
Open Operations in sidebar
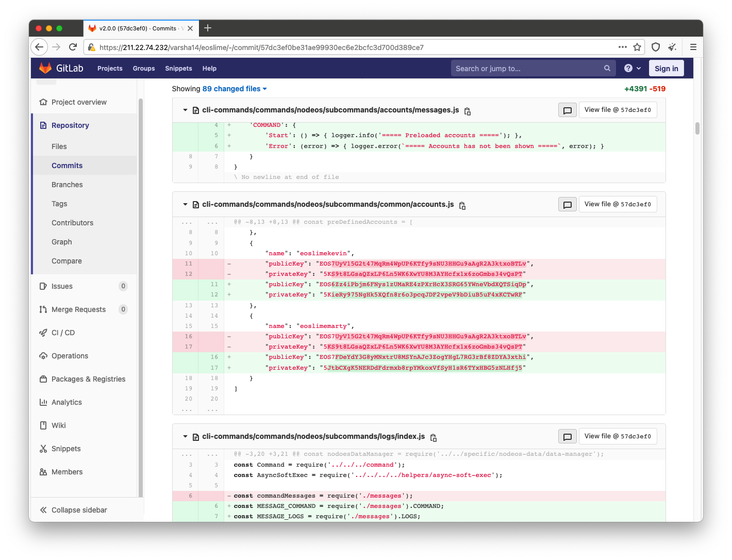pos(70,356)
